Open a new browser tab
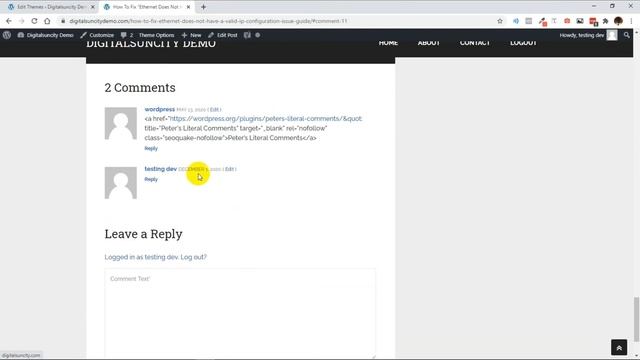 pyautogui.click(x=203, y=7)
